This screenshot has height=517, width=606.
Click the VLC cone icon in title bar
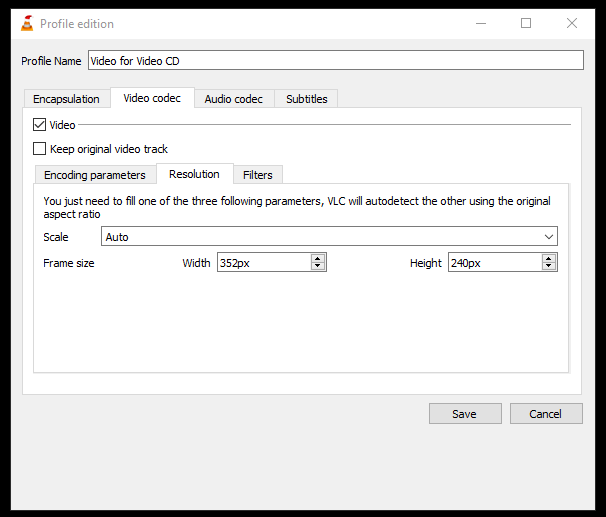(27, 24)
